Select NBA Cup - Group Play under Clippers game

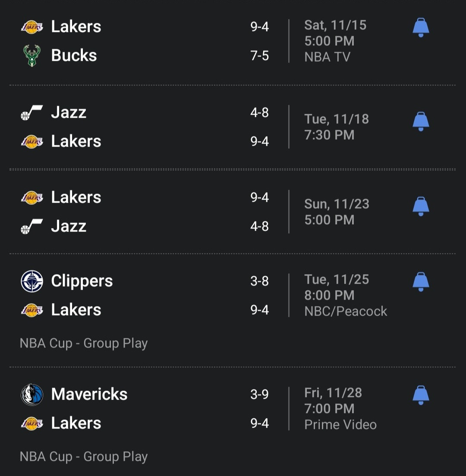pyautogui.click(x=84, y=344)
